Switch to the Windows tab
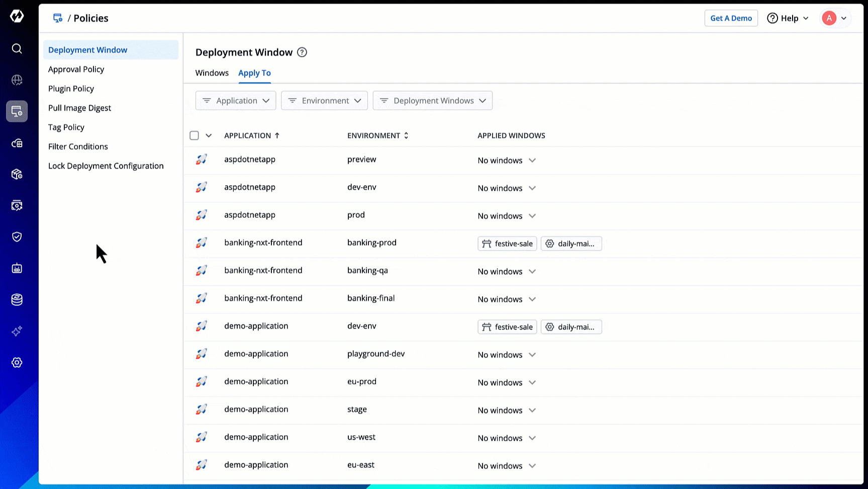This screenshot has width=868, height=489. point(212,73)
